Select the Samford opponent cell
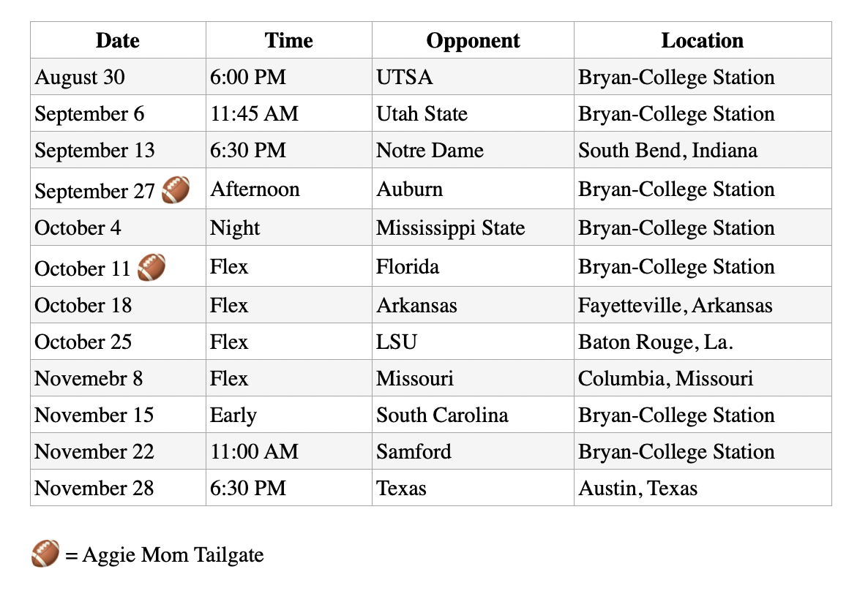The image size is (868, 591). click(473, 451)
